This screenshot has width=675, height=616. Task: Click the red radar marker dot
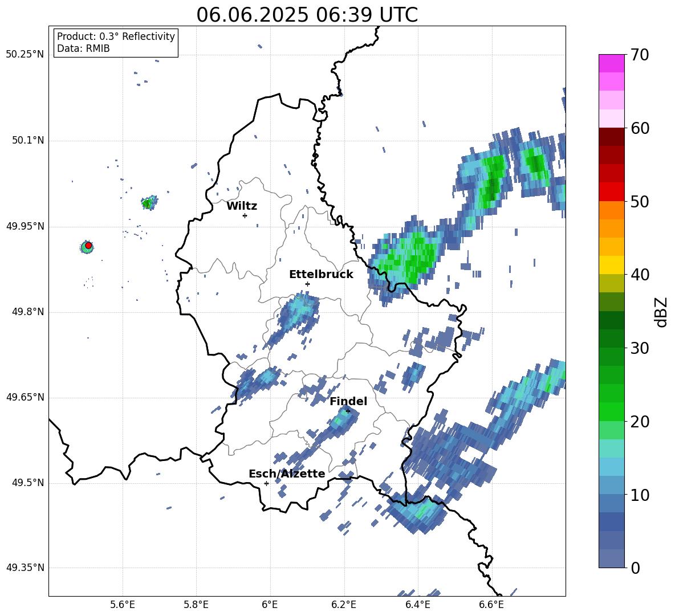pyautogui.click(x=88, y=245)
